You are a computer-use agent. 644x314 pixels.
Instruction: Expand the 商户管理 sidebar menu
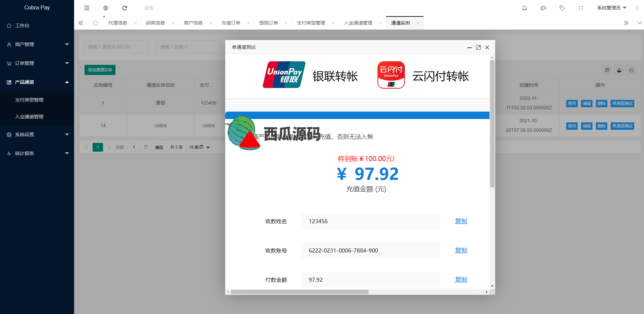[x=37, y=44]
